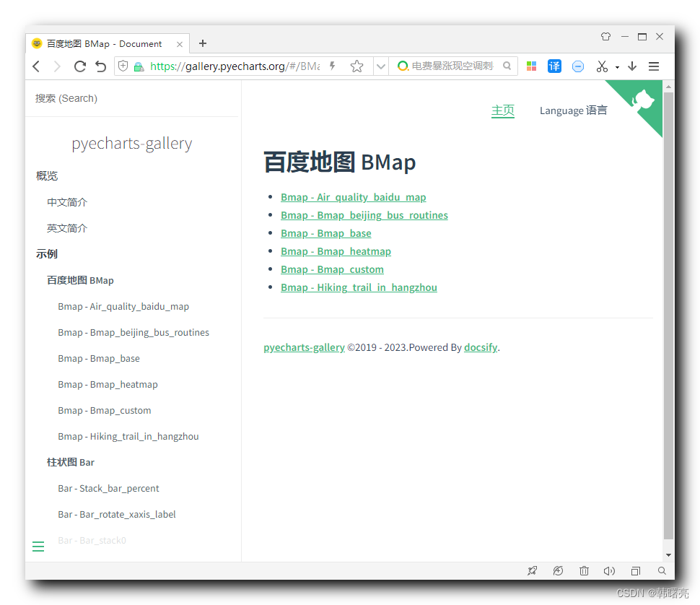Open the pyecharts-gallery sidebar title
This screenshot has width=700, height=605.
click(131, 144)
